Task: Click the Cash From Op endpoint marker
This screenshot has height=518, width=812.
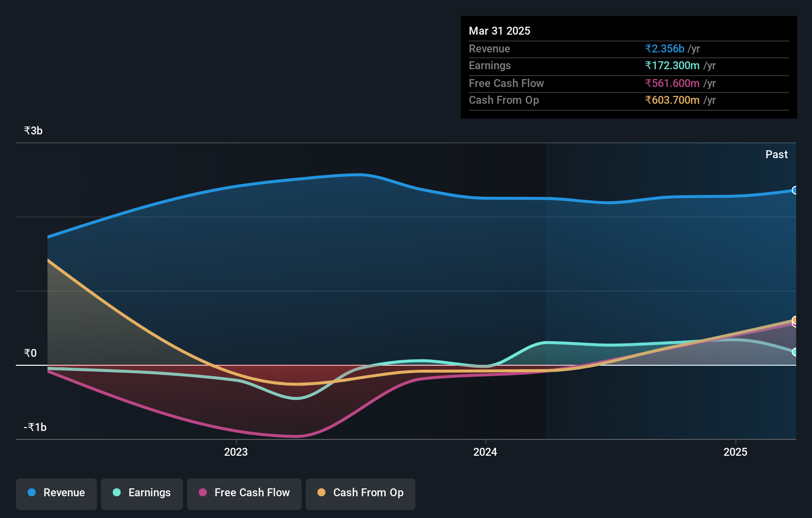Action: [x=795, y=320]
